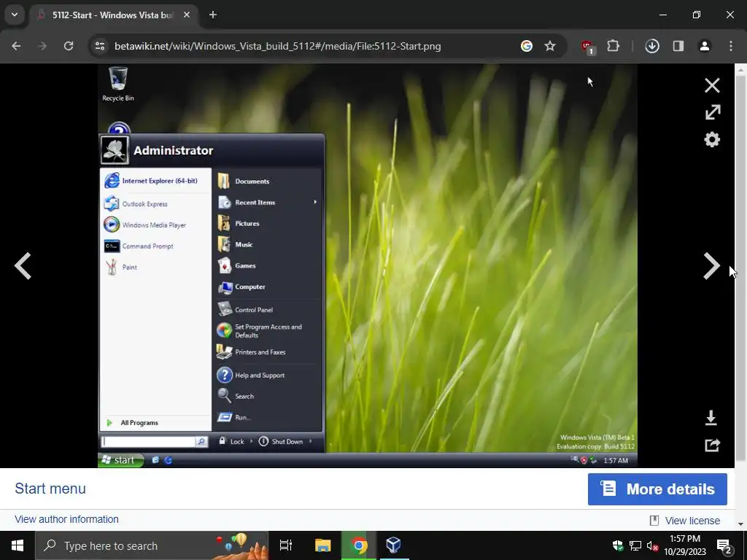Image resolution: width=747 pixels, height=560 pixels.
Task: Click the More details button
Action: (x=657, y=489)
